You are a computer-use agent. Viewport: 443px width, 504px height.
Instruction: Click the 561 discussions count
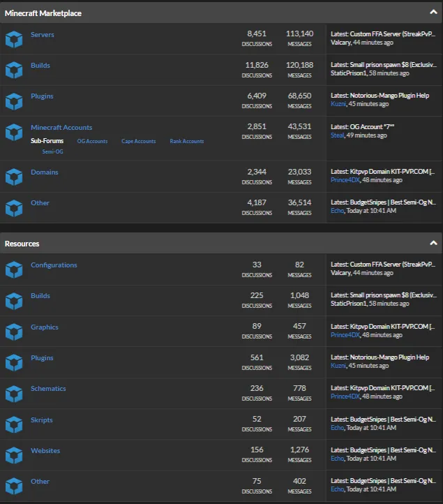point(257,357)
